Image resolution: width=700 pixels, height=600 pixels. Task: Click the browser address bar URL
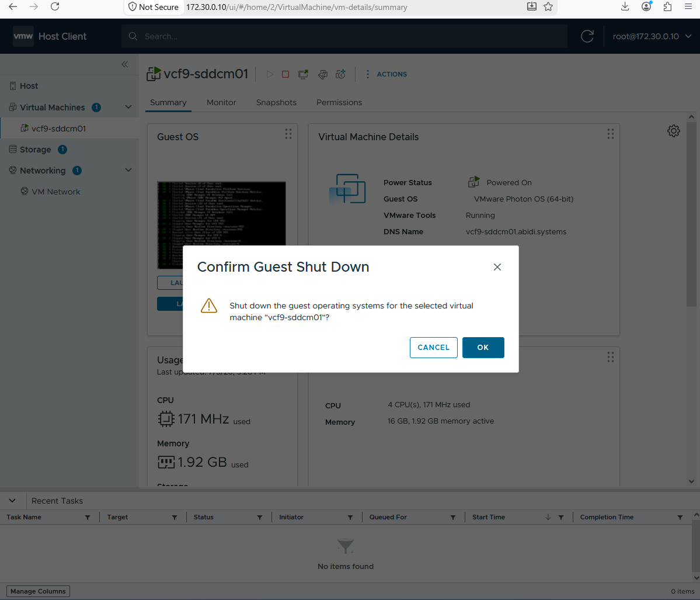(x=297, y=7)
